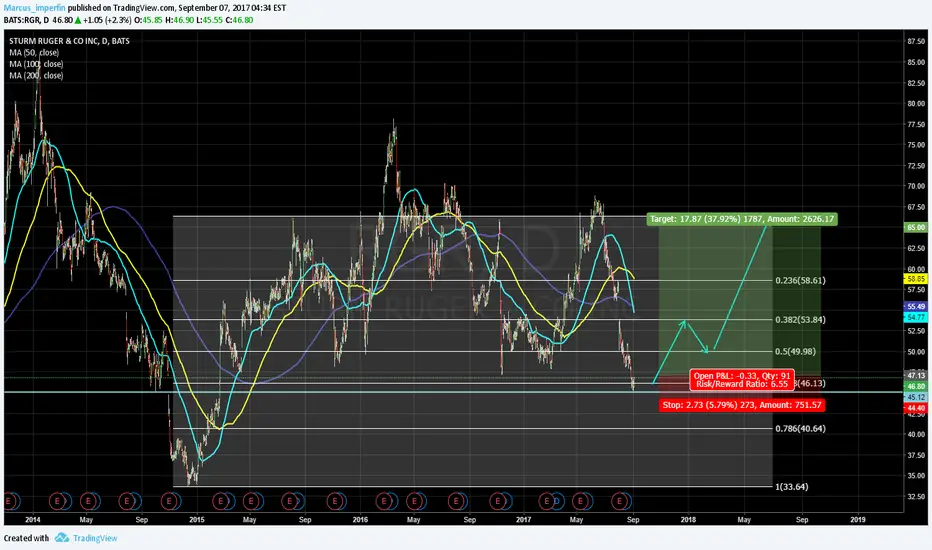Click the last earnings E marker before Sep 2017
Screen dimensions: 932x550
click(619, 501)
